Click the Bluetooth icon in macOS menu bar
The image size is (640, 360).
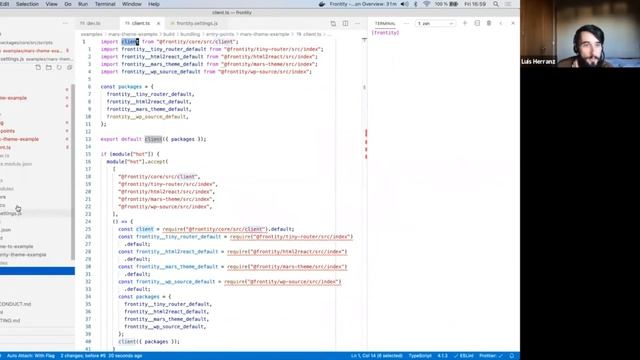pos(416,4)
